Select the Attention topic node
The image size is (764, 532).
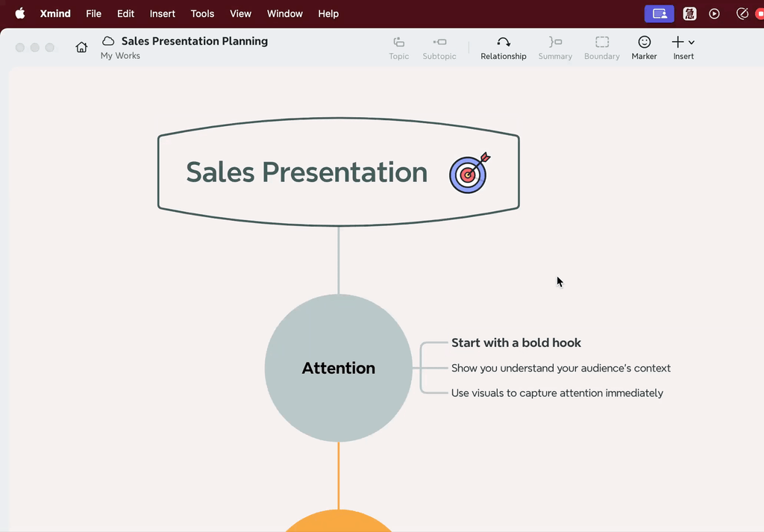[x=338, y=368]
